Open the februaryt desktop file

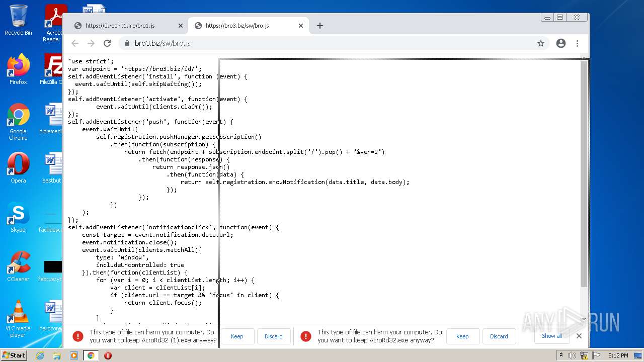pos(51,270)
